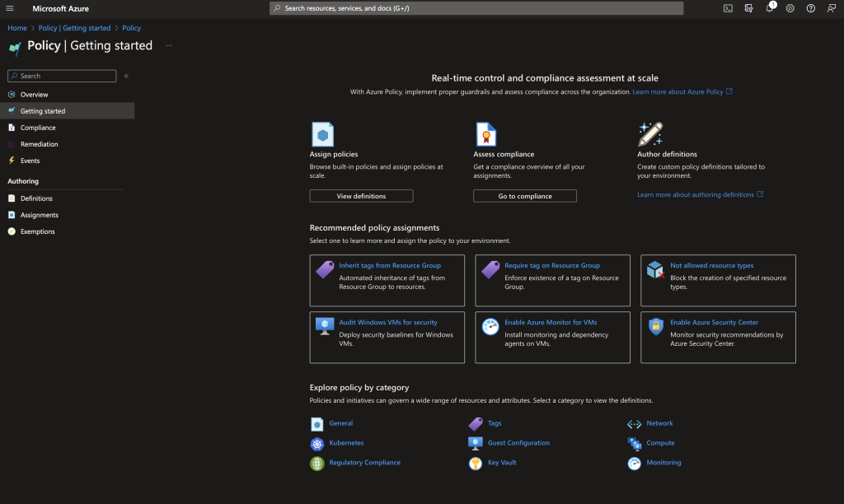Open Audit Windows VMs for security link
This screenshot has width=844, height=504.
point(388,322)
